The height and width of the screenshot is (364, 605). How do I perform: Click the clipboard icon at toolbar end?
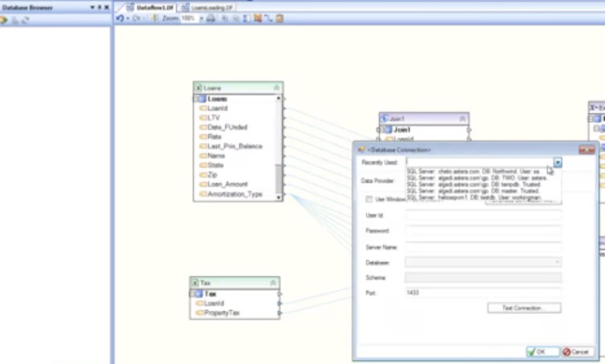click(280, 19)
